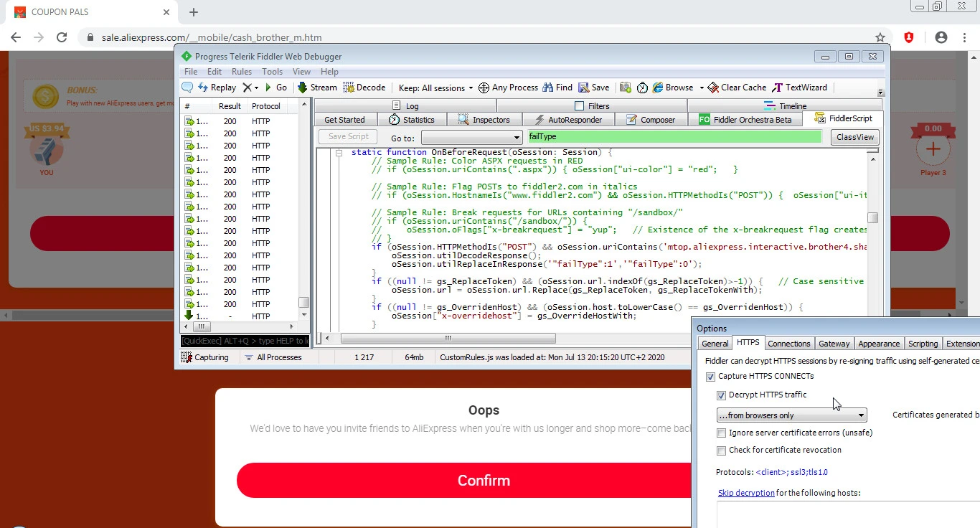980x528 pixels.
Task: Open the Tools menu in Fiddler
Action: click(273, 72)
